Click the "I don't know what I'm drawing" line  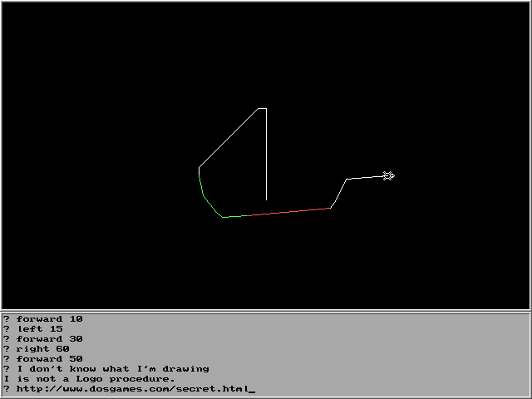click(112, 369)
